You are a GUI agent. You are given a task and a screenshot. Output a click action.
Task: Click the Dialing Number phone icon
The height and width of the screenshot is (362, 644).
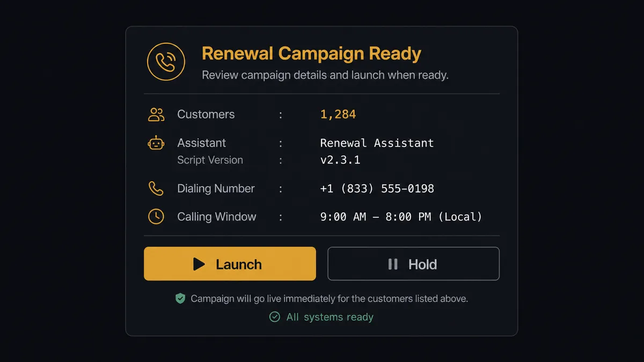click(x=156, y=188)
